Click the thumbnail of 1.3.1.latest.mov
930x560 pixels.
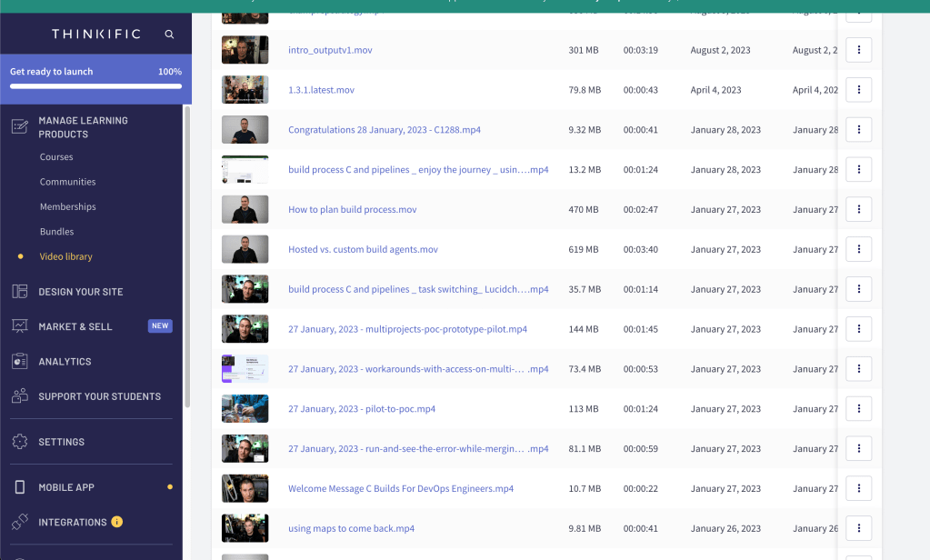(x=245, y=90)
